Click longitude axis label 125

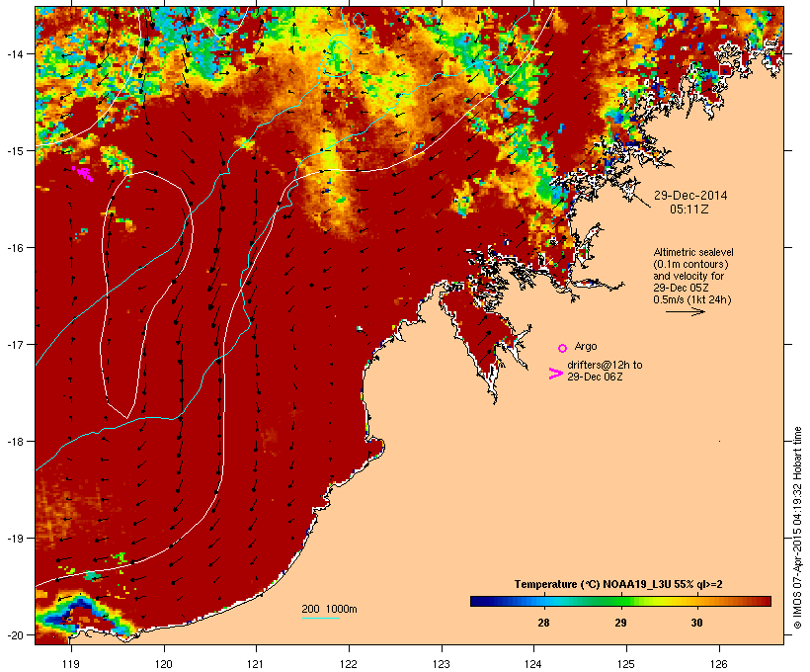coord(626,664)
